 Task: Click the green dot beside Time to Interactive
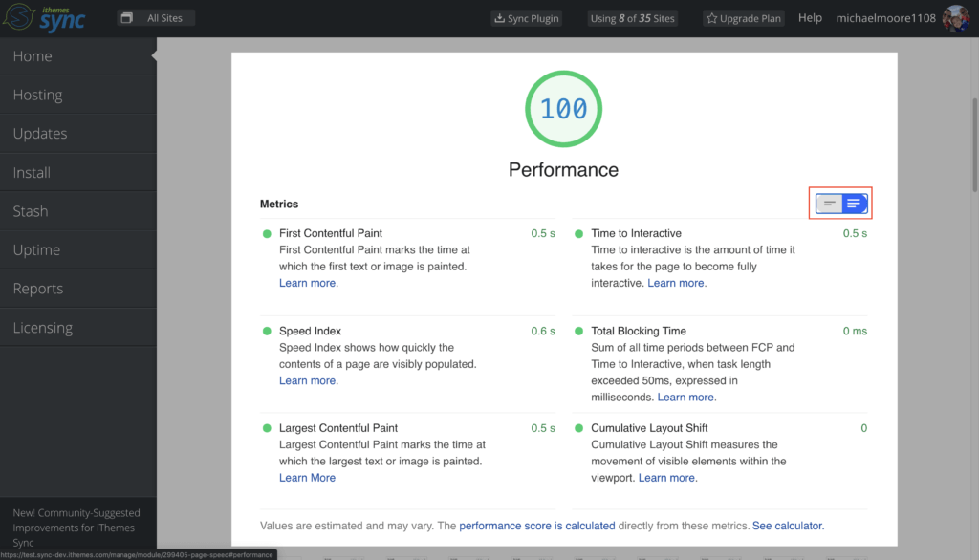[x=578, y=233]
